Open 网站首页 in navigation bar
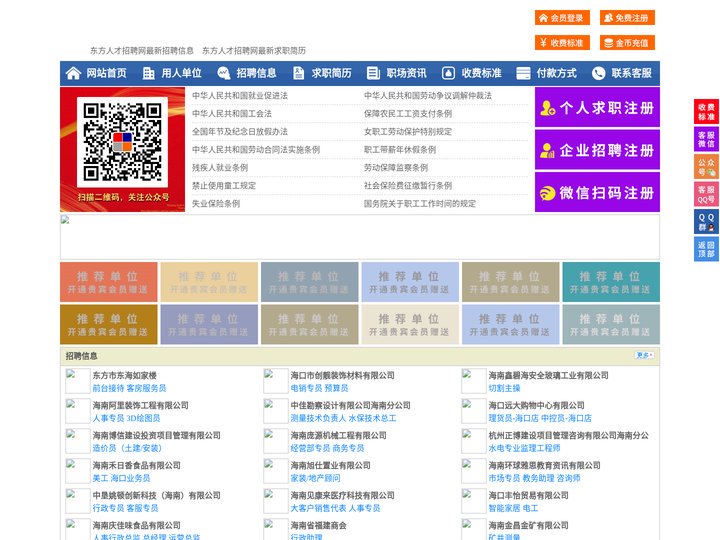 106,73
